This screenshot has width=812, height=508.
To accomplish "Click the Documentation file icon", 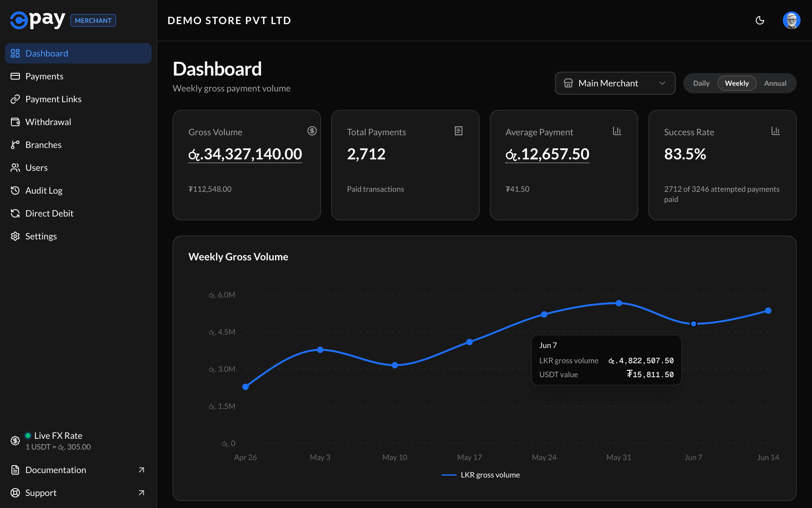I will point(15,470).
